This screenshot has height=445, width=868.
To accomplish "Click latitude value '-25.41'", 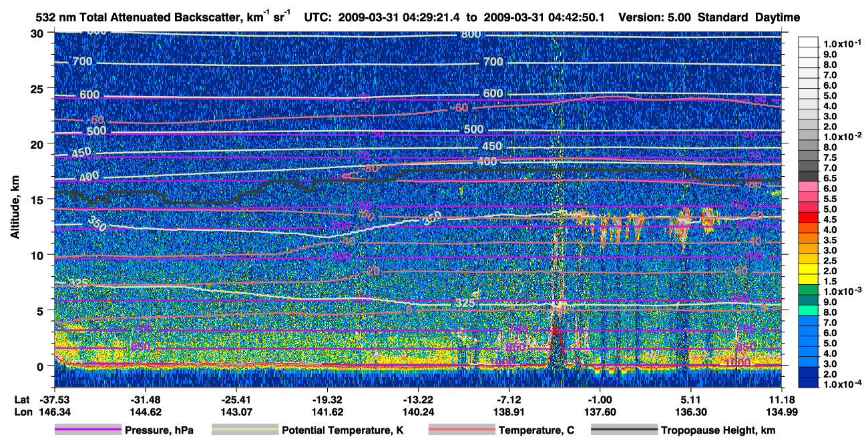I will (236, 400).
